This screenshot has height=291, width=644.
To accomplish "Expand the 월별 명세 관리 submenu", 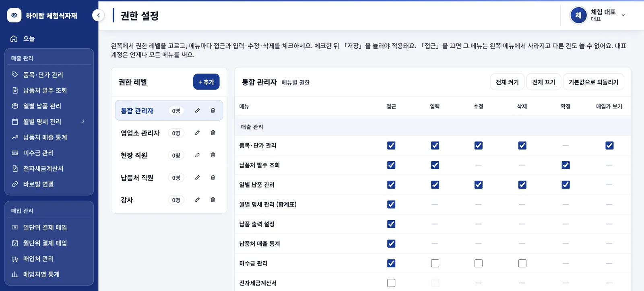I will click(83, 121).
